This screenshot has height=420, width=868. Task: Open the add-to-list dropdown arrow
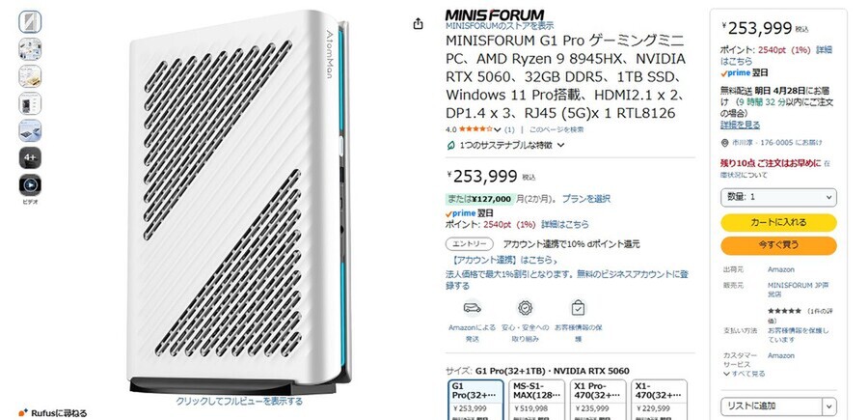tap(829, 406)
